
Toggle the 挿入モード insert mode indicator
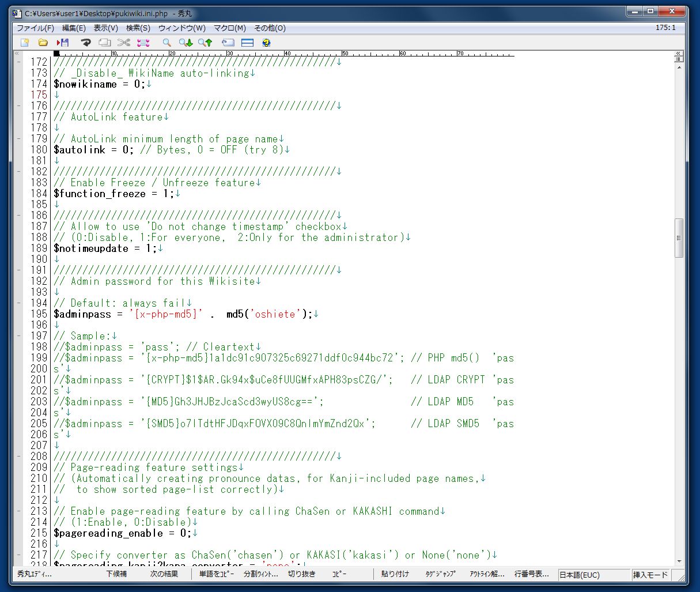point(650,575)
